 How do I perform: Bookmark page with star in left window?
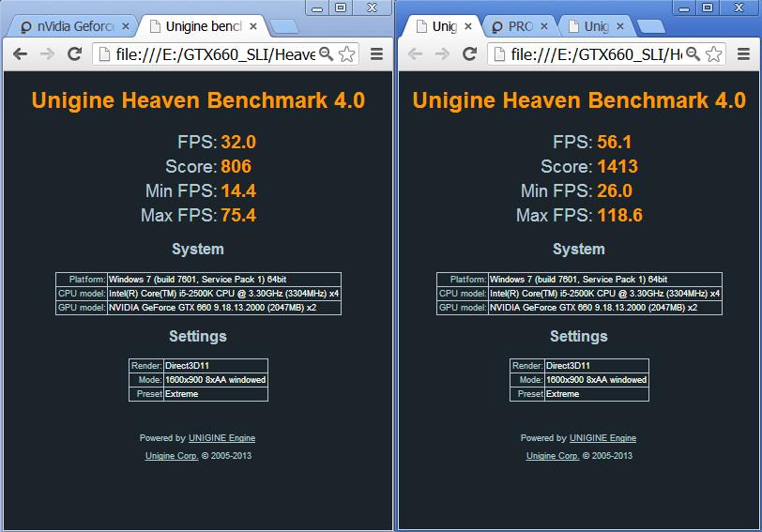[x=346, y=53]
